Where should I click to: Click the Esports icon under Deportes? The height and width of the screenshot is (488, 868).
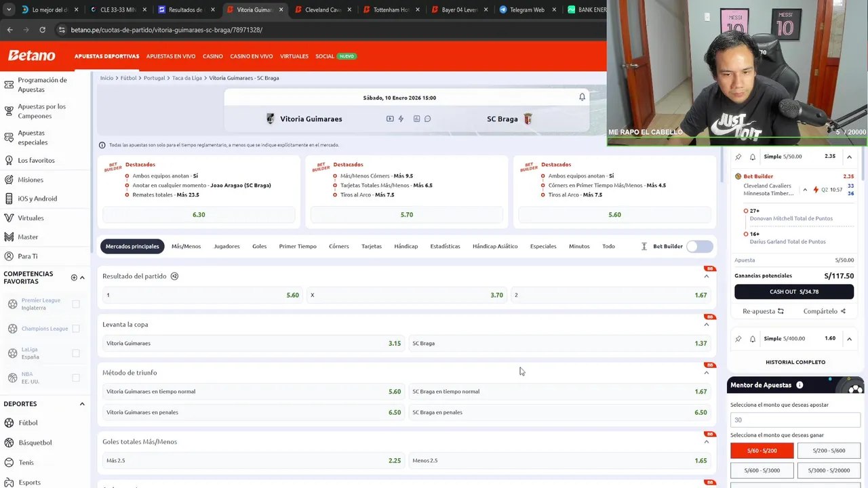pos(9,482)
